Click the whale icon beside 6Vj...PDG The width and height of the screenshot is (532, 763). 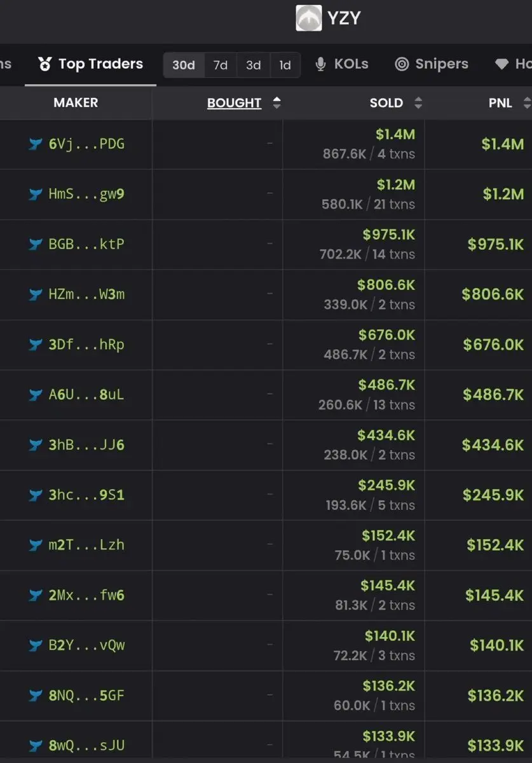click(36, 144)
